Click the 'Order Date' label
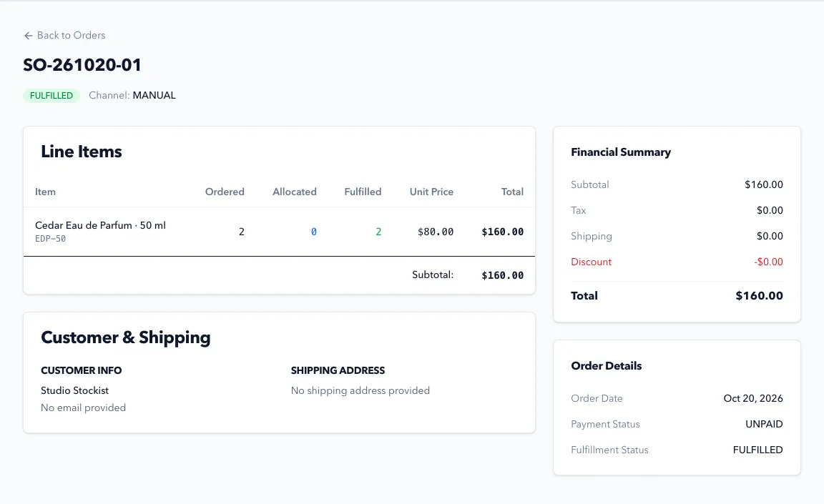This screenshot has height=504, width=824. (597, 398)
